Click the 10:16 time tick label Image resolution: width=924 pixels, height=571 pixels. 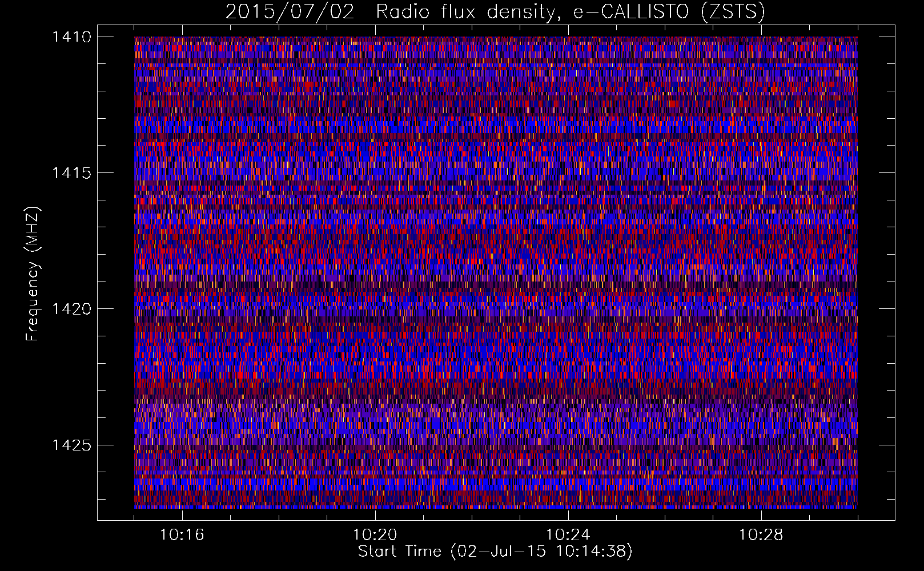click(x=182, y=535)
